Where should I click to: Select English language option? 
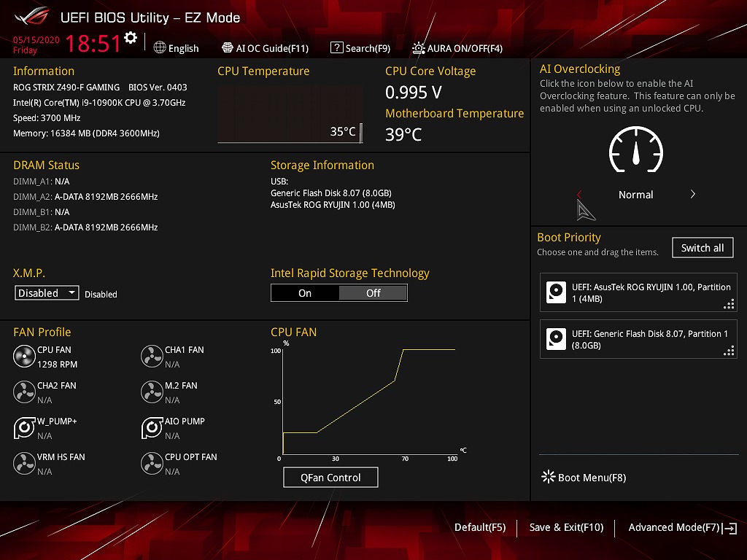[x=183, y=48]
